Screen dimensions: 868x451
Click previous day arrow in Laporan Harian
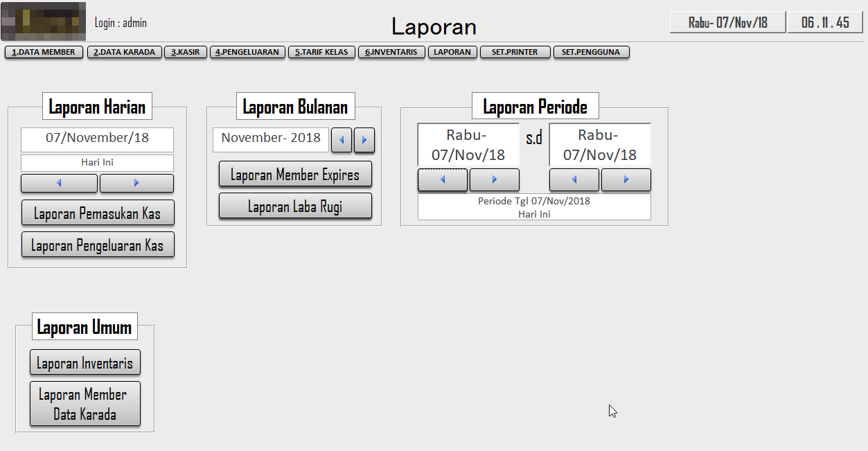[59, 183]
